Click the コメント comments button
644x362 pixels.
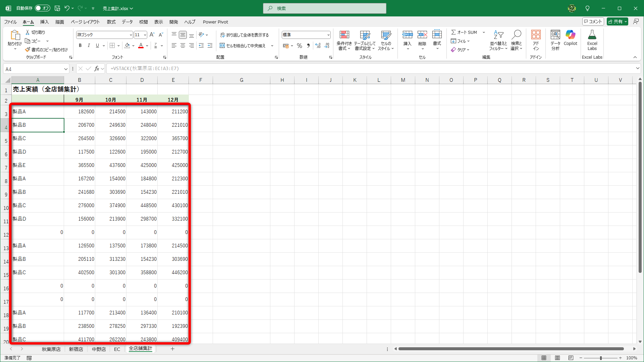pos(593,21)
